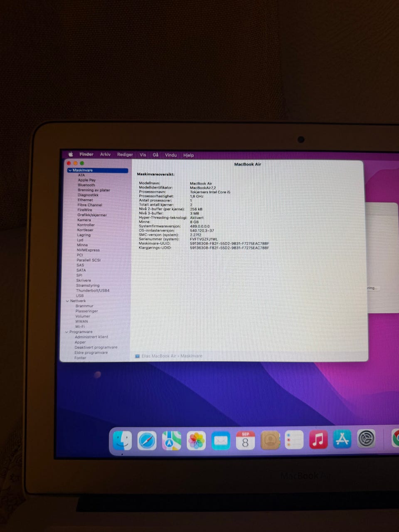
Task: Select Administrert klient under Programvare
Action: coord(91,337)
